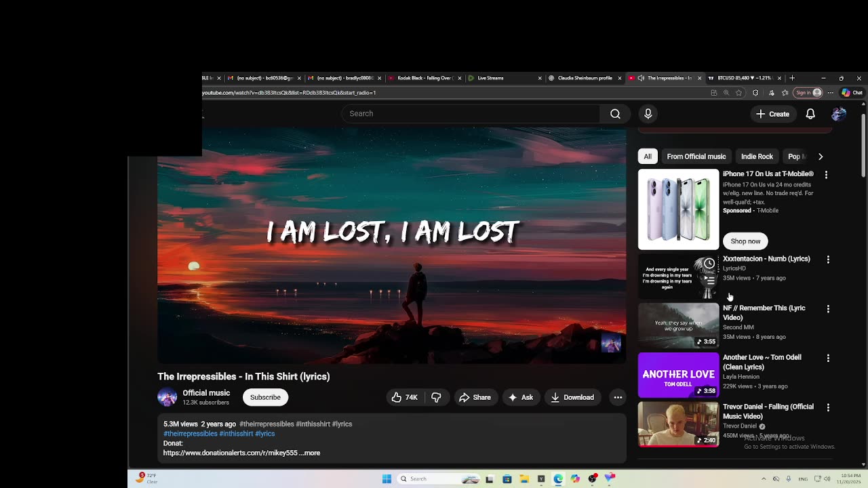
Task: Open options for Trevor Daniel Falling video
Action: point(828,407)
